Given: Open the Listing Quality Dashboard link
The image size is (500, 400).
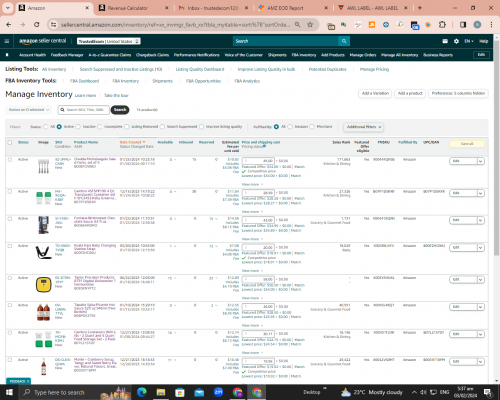Looking at the screenshot, I should [200, 69].
